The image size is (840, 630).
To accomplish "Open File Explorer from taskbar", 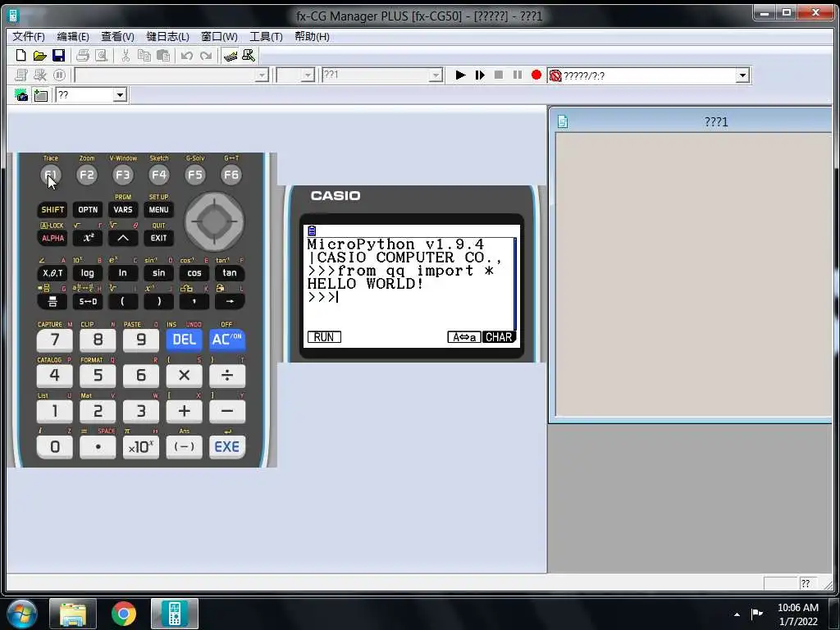I will tap(73, 614).
